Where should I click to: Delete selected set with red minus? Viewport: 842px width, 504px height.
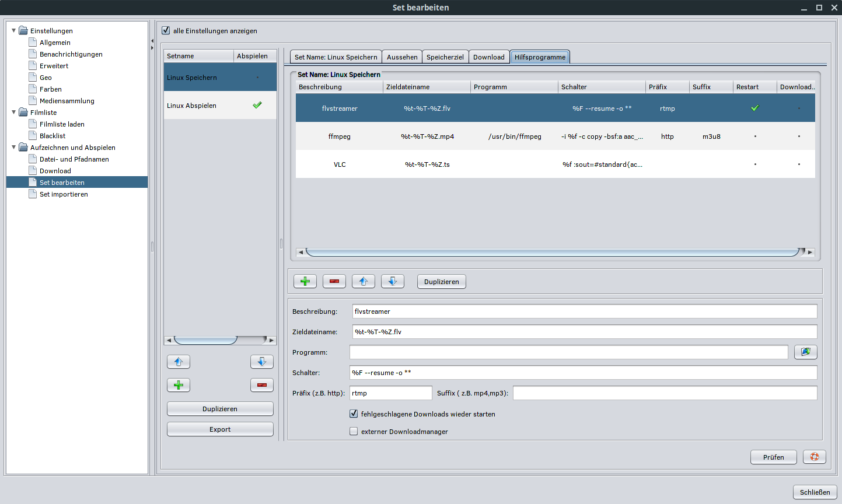pyautogui.click(x=261, y=385)
